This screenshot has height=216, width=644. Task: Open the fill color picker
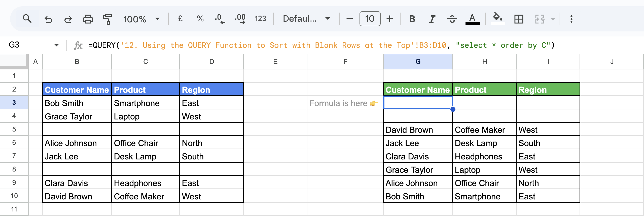click(x=498, y=19)
